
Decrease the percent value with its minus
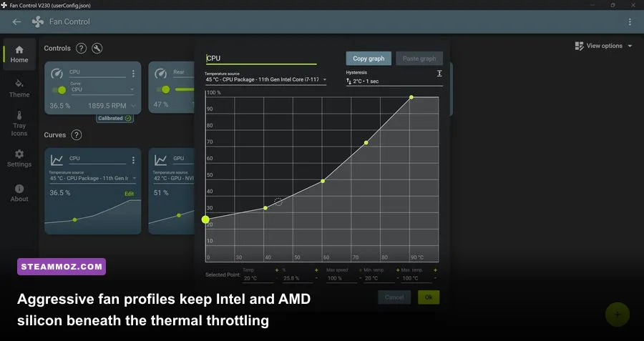point(316,278)
